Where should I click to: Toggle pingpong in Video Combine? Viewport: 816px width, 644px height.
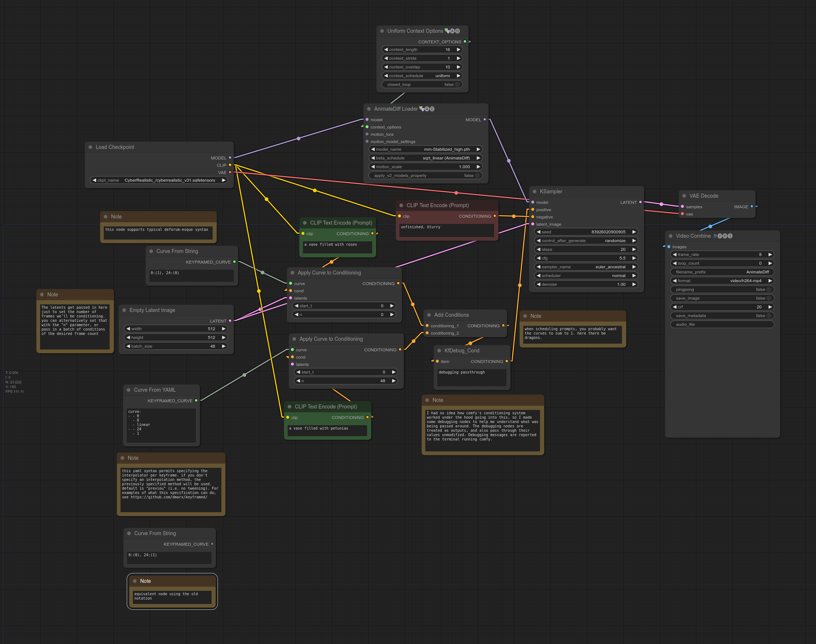(769, 289)
